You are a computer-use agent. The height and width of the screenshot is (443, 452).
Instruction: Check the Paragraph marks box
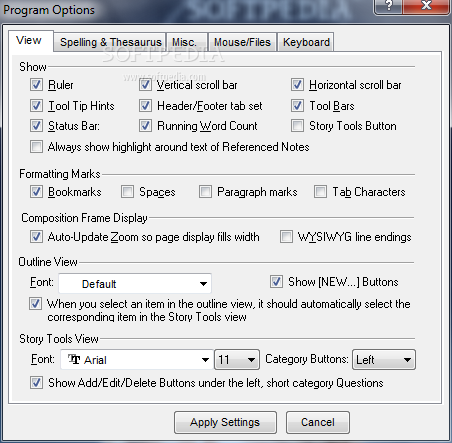pyautogui.click(x=205, y=192)
